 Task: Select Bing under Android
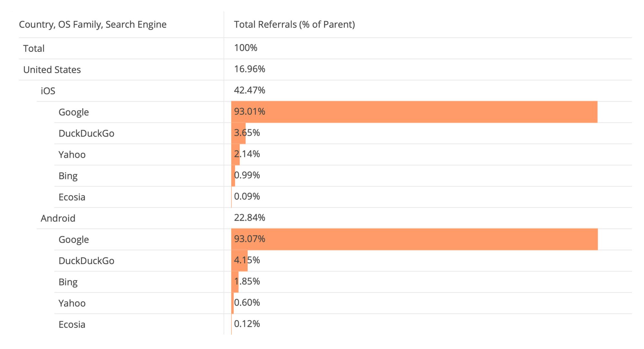point(68,282)
